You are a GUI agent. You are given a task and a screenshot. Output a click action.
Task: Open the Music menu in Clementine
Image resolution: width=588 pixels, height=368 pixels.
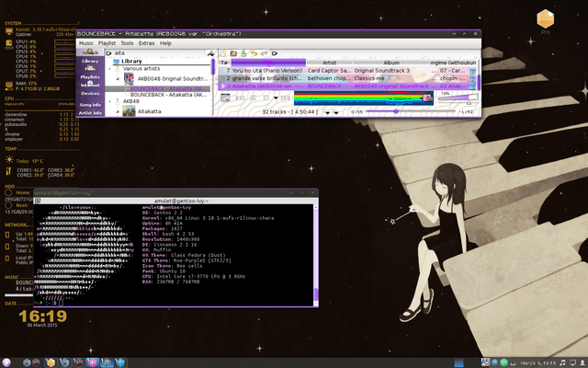[85, 43]
